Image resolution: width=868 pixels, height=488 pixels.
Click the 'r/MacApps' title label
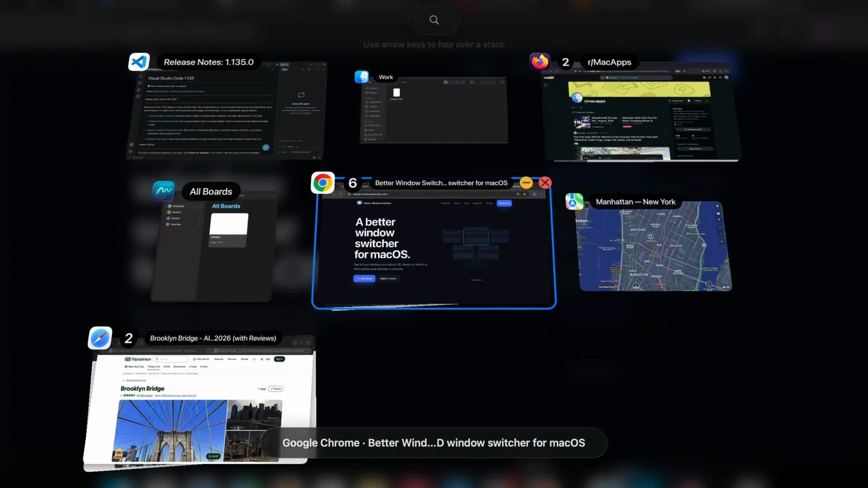609,62
